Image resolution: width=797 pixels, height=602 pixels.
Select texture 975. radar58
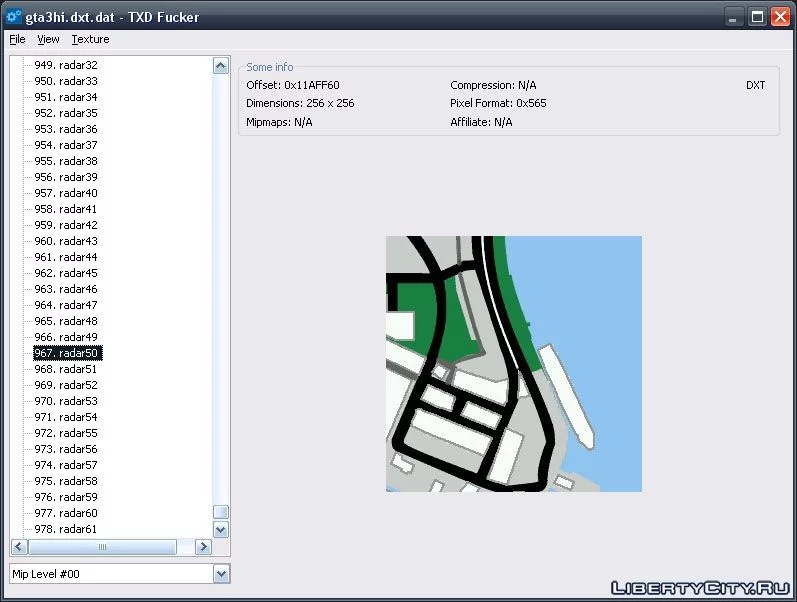tap(66, 481)
